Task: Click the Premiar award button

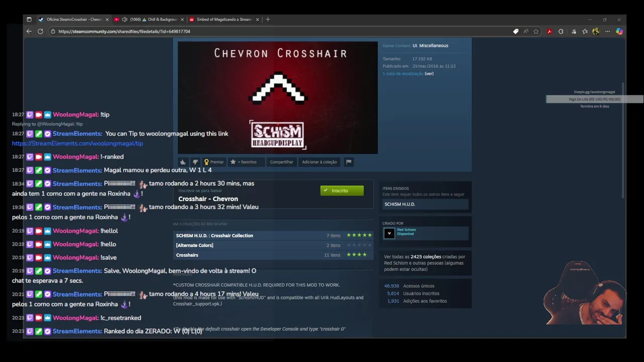Action: tap(214, 162)
